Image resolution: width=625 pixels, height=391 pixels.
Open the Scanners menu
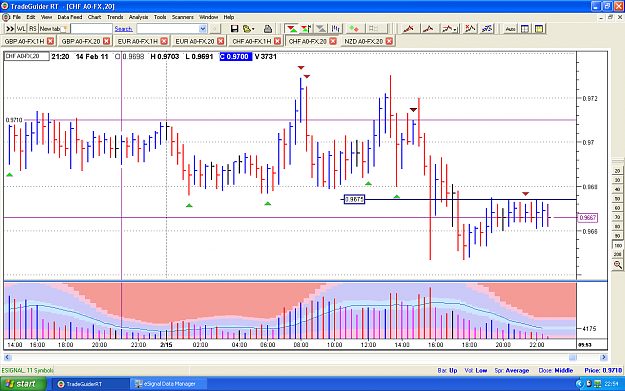[183, 17]
